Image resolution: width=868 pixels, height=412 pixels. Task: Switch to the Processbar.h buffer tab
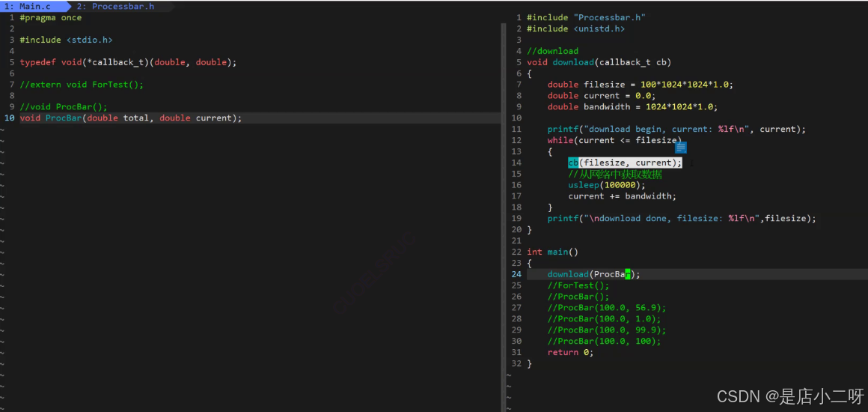[x=115, y=7]
